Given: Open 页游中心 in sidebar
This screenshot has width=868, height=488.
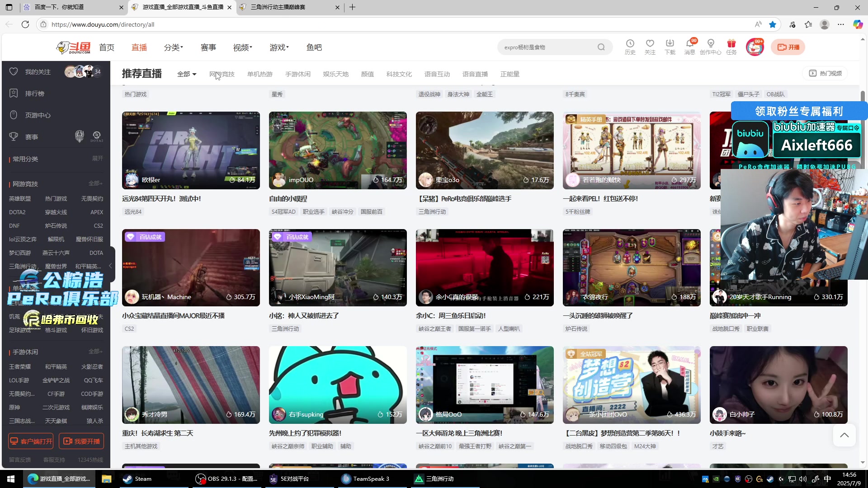Looking at the screenshot, I should 38,115.
